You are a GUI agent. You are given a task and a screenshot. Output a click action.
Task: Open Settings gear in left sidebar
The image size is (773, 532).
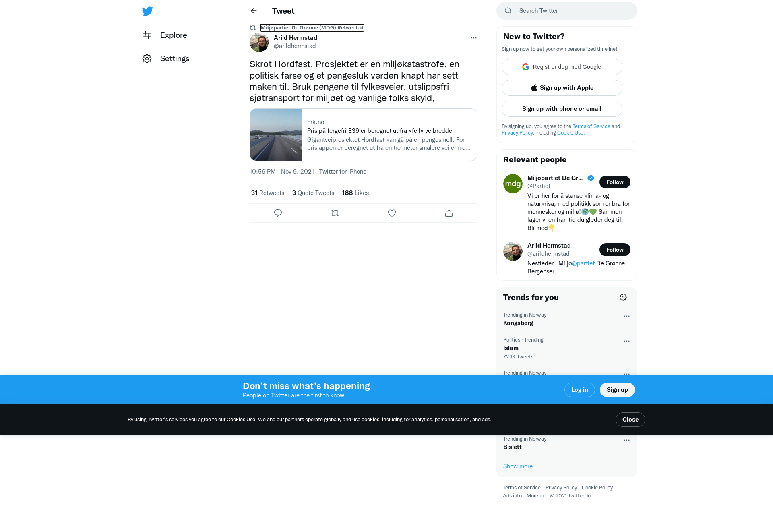point(147,58)
